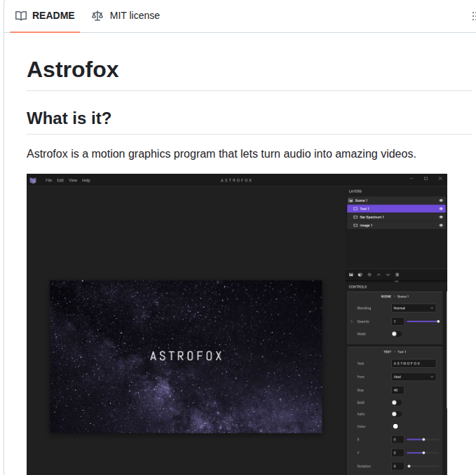Click the SCENE Scene 1 controls header
Viewport: 476px width, 475px height.
click(x=395, y=296)
